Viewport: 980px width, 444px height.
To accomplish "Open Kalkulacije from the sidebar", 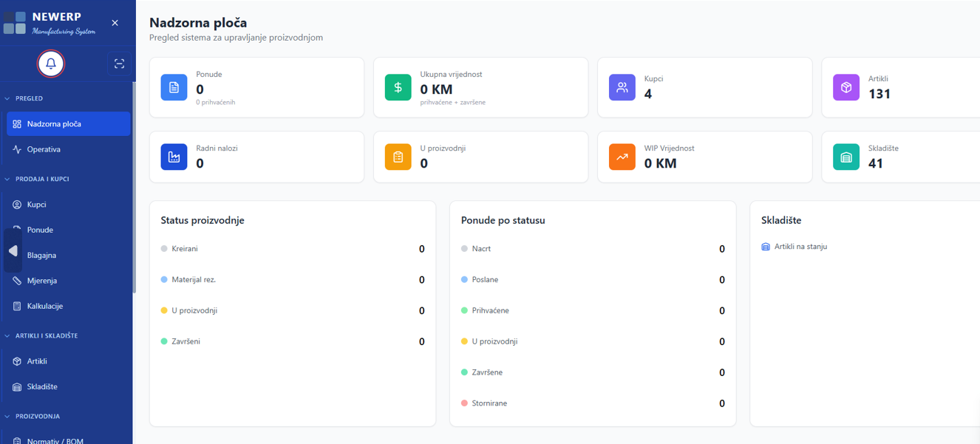I will 44,306.
